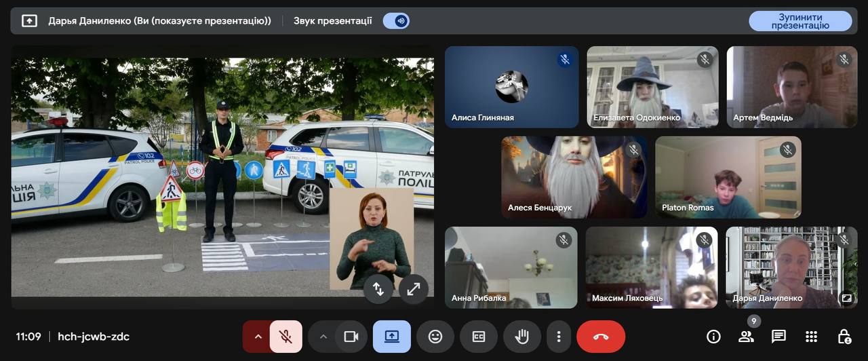Open host controls lock icon

point(844,337)
